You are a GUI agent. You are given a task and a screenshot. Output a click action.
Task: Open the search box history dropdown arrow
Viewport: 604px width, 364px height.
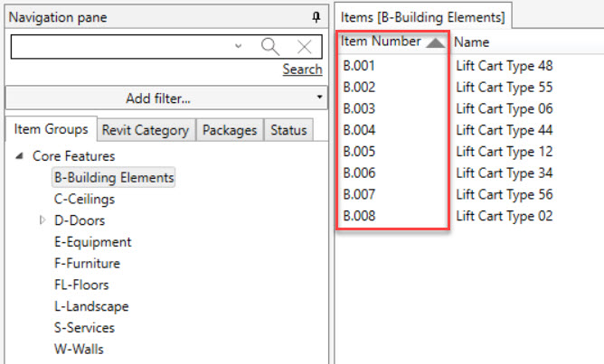point(238,46)
